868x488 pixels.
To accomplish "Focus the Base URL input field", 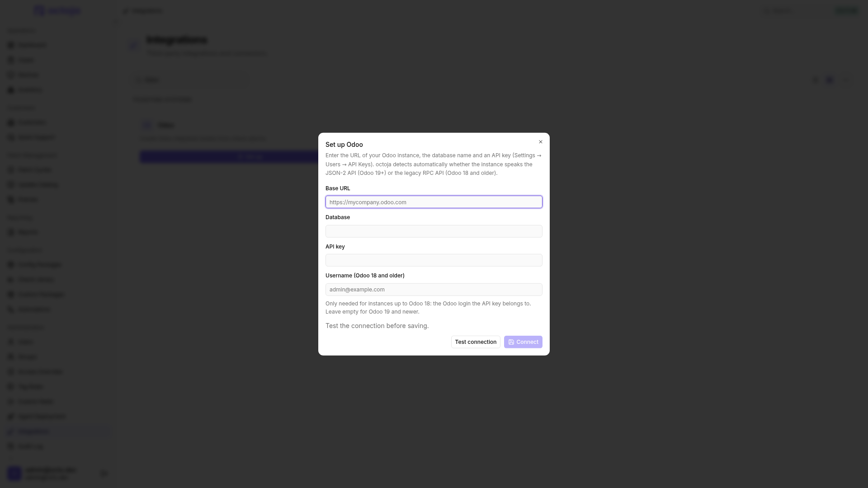I will (434, 202).
